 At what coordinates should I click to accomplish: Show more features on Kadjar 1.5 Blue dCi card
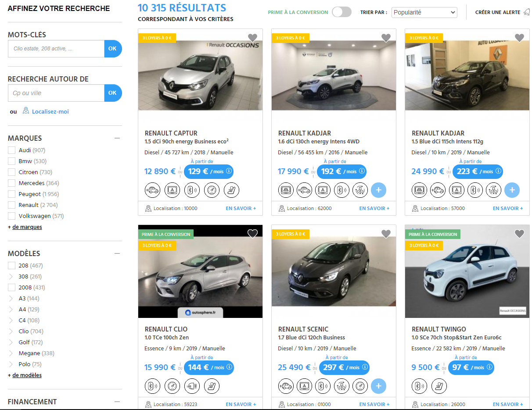click(512, 190)
